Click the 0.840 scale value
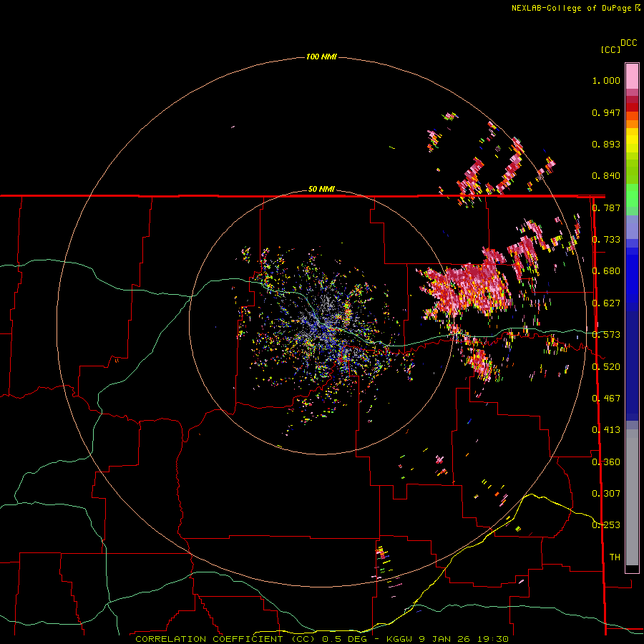The image size is (644, 644). point(606,176)
